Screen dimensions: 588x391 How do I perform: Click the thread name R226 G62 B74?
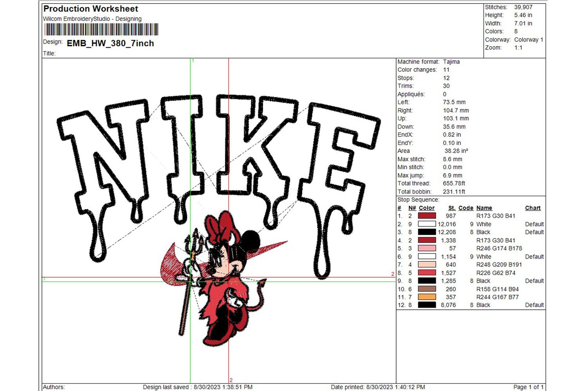496,273
